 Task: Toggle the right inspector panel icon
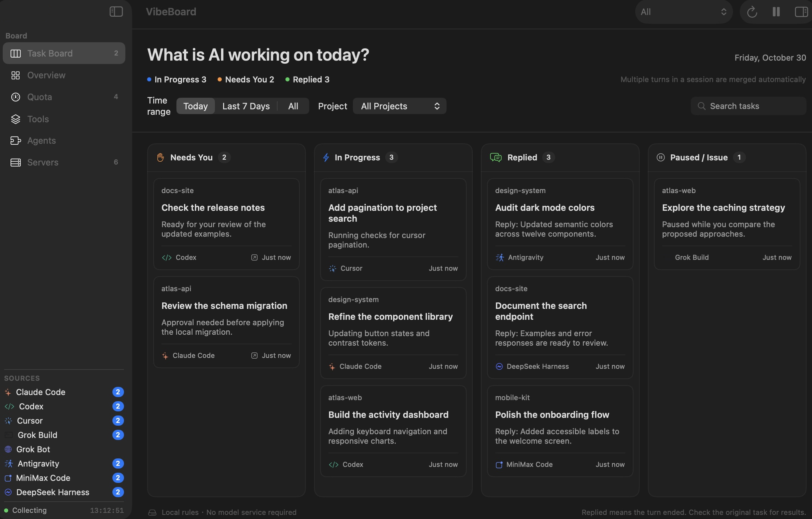pyautogui.click(x=801, y=12)
